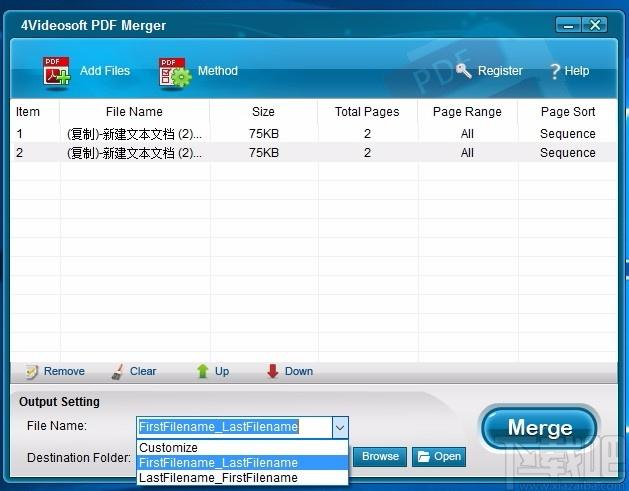629x491 pixels.
Task: Click Page Range 'All' in row 1
Action: tap(467, 134)
